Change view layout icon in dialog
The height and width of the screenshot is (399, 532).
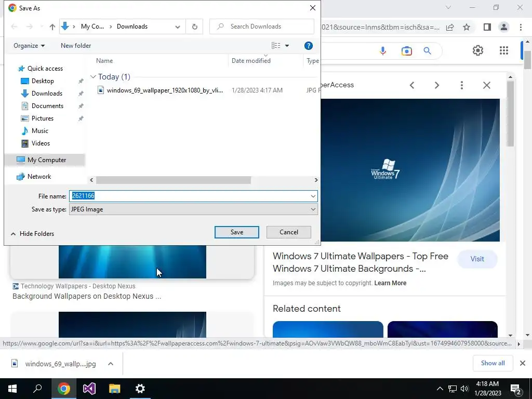point(276,46)
